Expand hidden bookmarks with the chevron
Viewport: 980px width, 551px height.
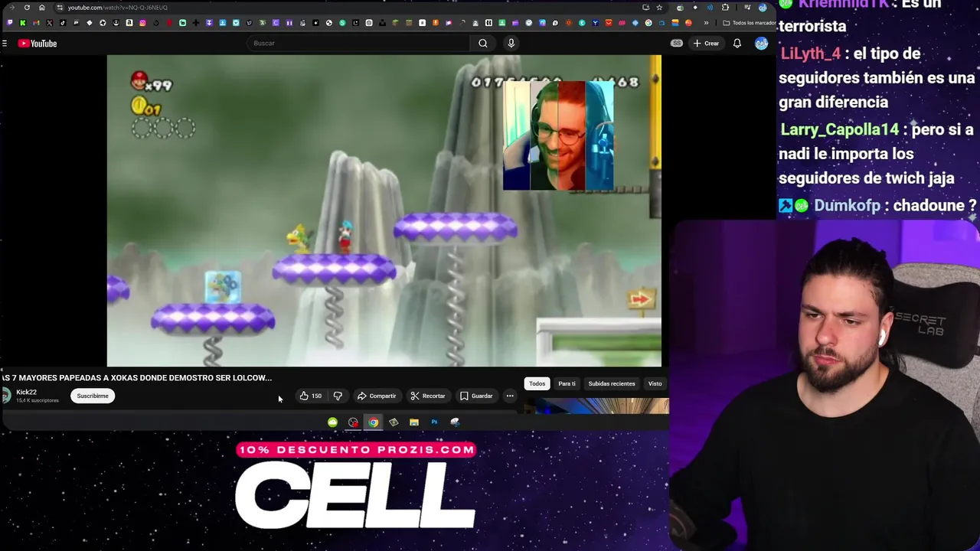(x=706, y=23)
